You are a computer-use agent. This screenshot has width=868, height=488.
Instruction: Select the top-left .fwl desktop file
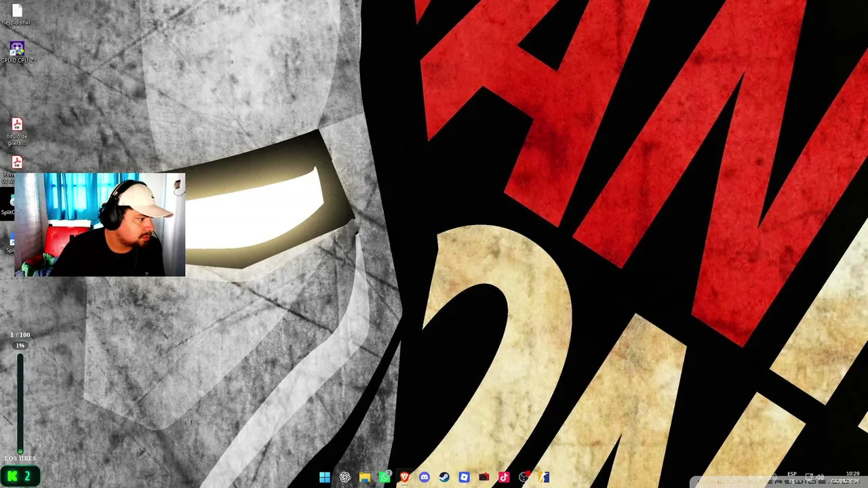(x=17, y=15)
